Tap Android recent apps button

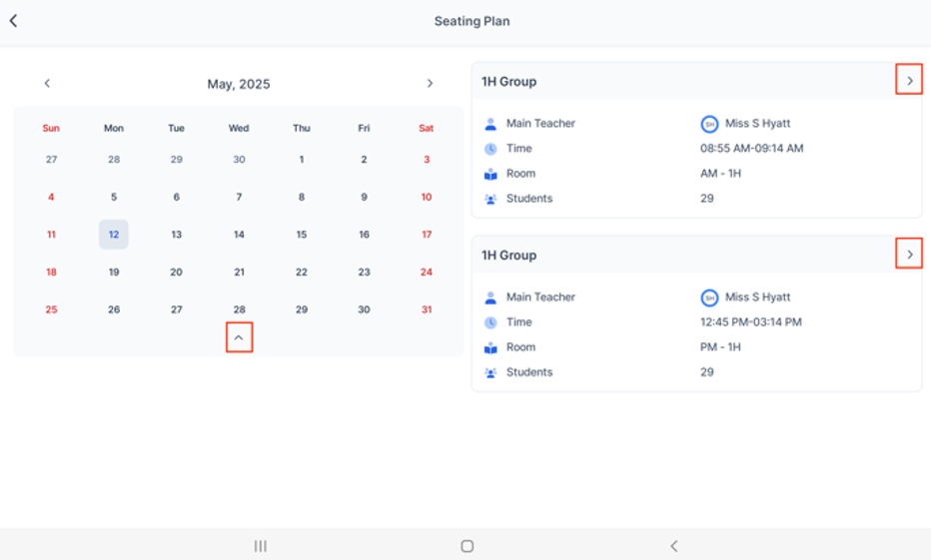point(260,546)
